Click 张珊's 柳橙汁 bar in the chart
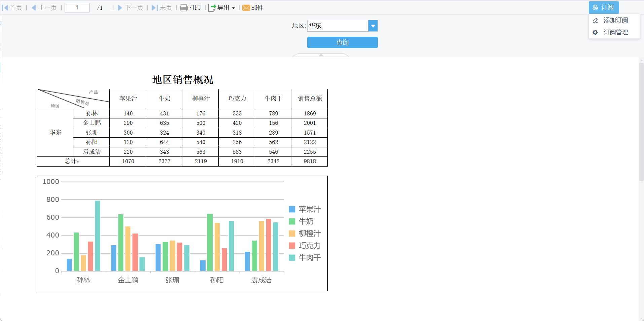This screenshot has height=321, width=644. [172, 256]
